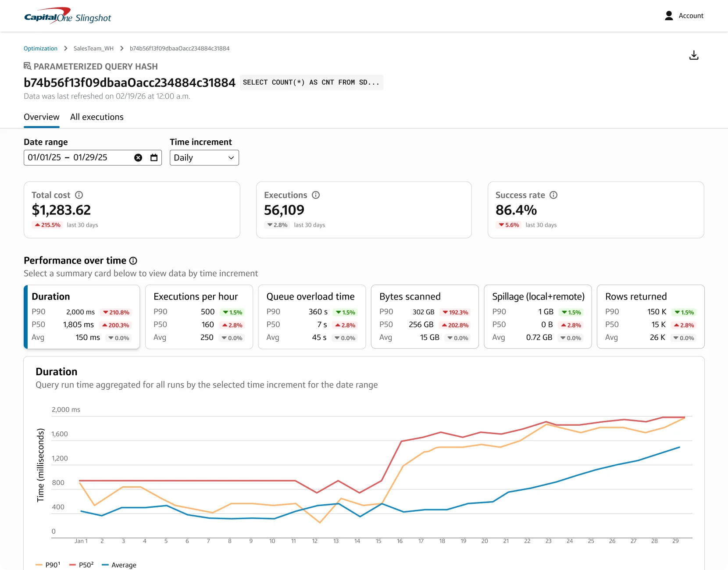Switch to the All executions tab
The height and width of the screenshot is (570, 728).
(x=97, y=117)
